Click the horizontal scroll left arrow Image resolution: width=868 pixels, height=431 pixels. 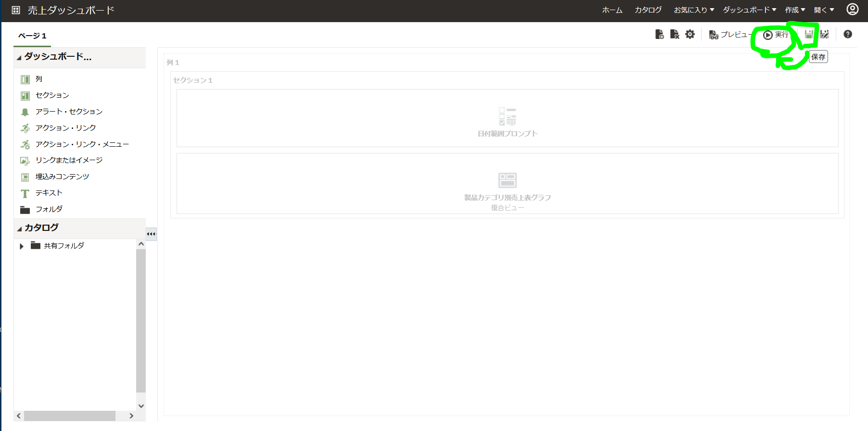click(19, 416)
